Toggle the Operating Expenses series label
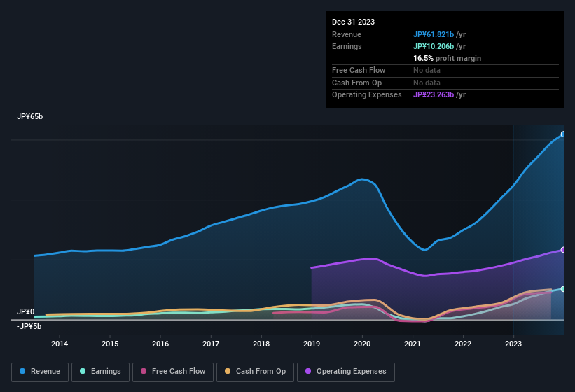 pyautogui.click(x=351, y=372)
